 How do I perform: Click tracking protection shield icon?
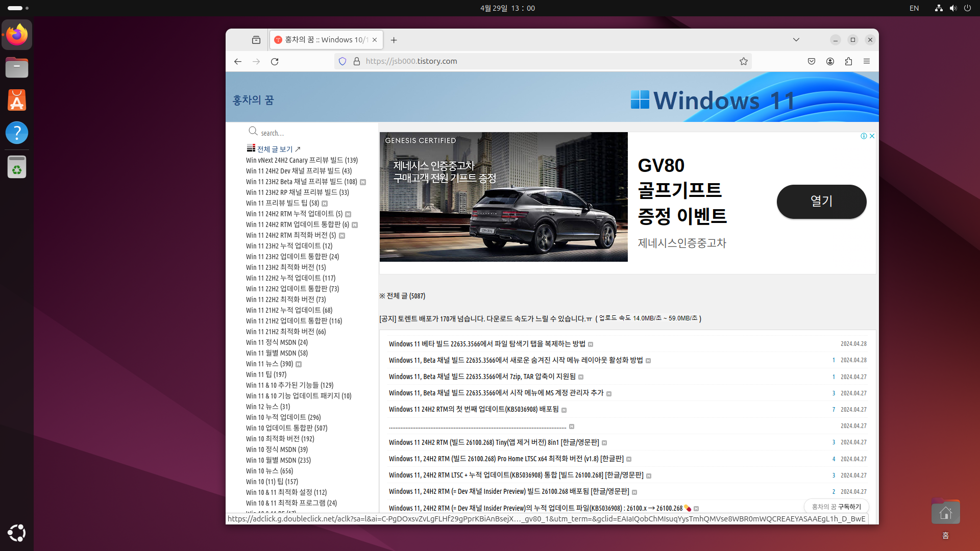342,61
